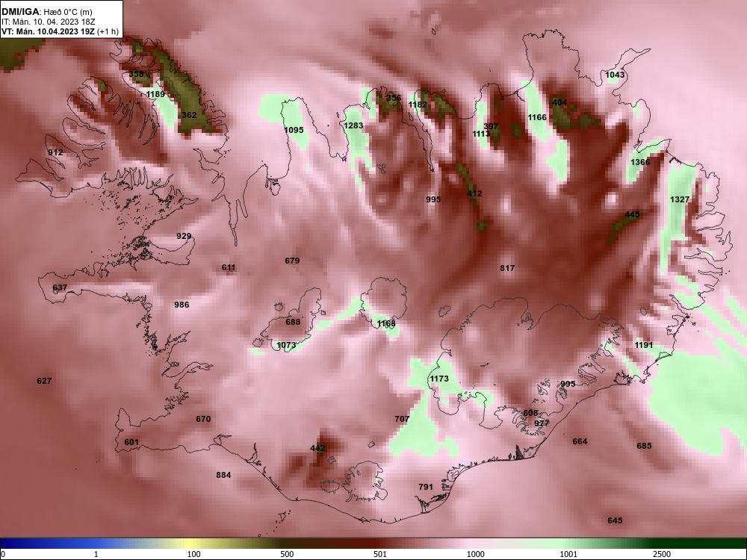Select the 645 label
The image size is (747, 560).
point(615,520)
